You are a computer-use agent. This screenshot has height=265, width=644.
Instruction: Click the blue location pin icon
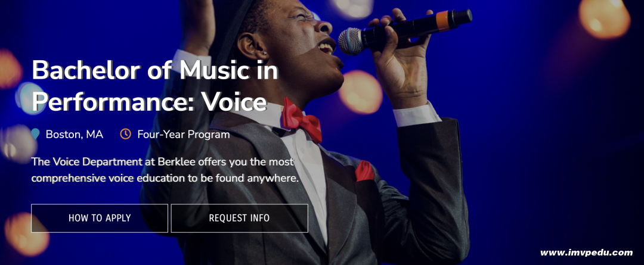pyautogui.click(x=35, y=134)
